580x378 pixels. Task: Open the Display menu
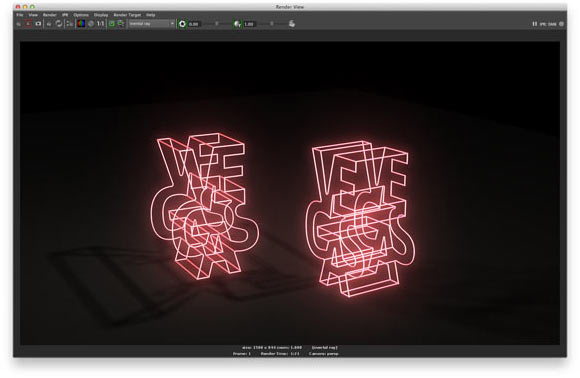click(x=101, y=15)
